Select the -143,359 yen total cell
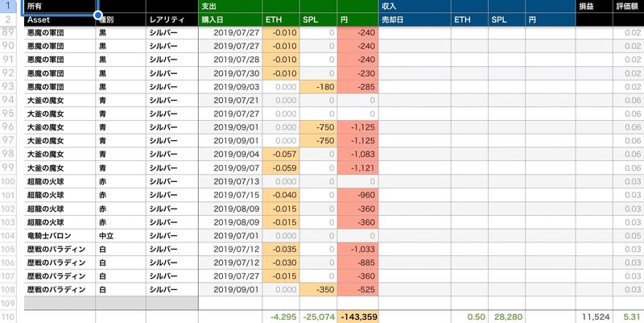This screenshot has height=323, width=644. pos(358,317)
